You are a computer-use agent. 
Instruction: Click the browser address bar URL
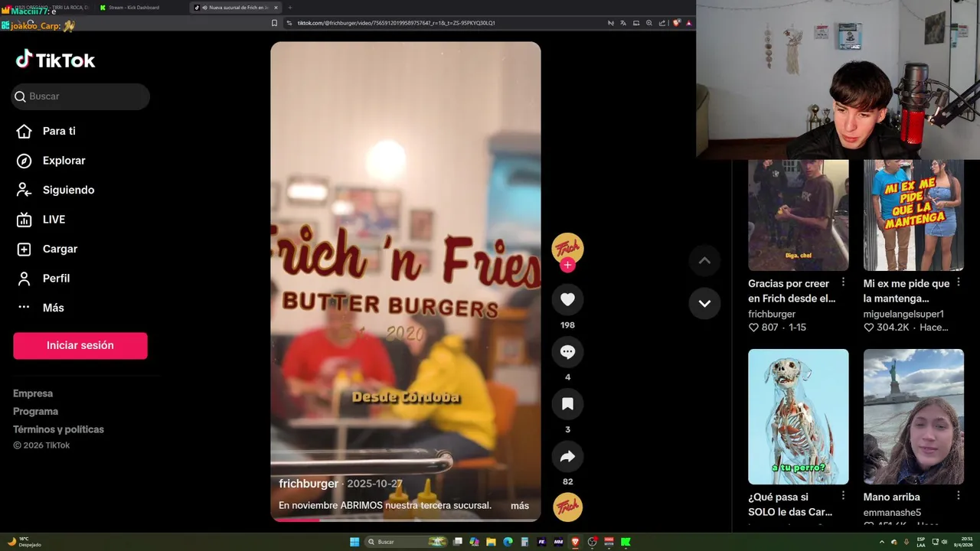396,23
